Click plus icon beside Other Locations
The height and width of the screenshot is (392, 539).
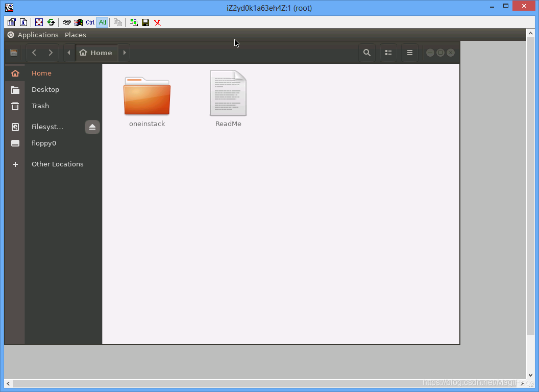15,164
